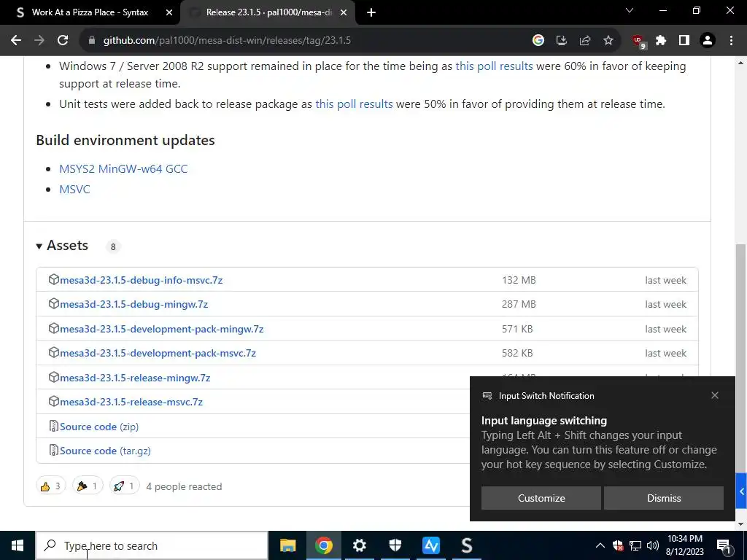
Task: Close the Release 23.1.5 tab
Action: click(x=344, y=12)
